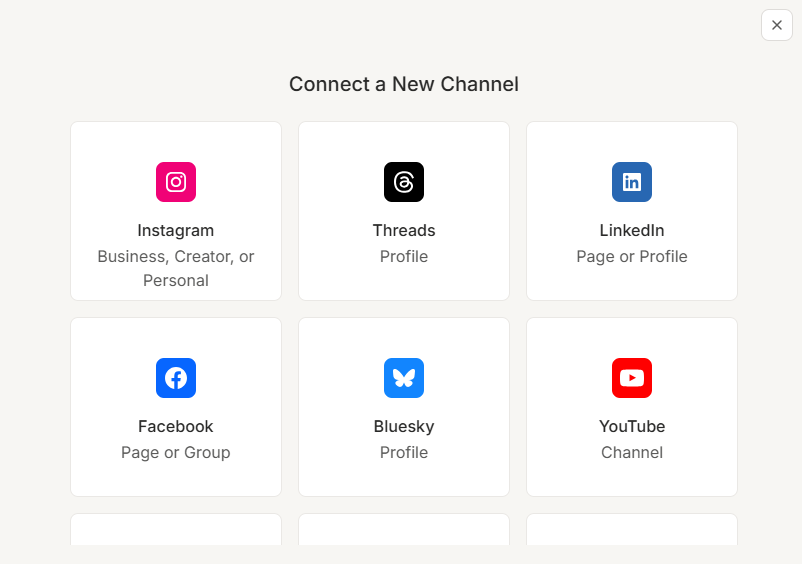Select the Instagram channel name label
Screen dimensions: 802x564
click(x=175, y=231)
